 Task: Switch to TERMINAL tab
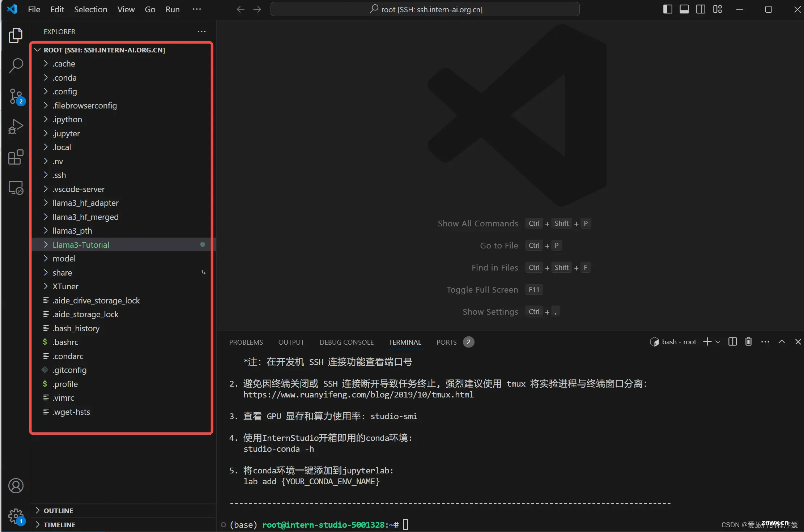tap(405, 342)
